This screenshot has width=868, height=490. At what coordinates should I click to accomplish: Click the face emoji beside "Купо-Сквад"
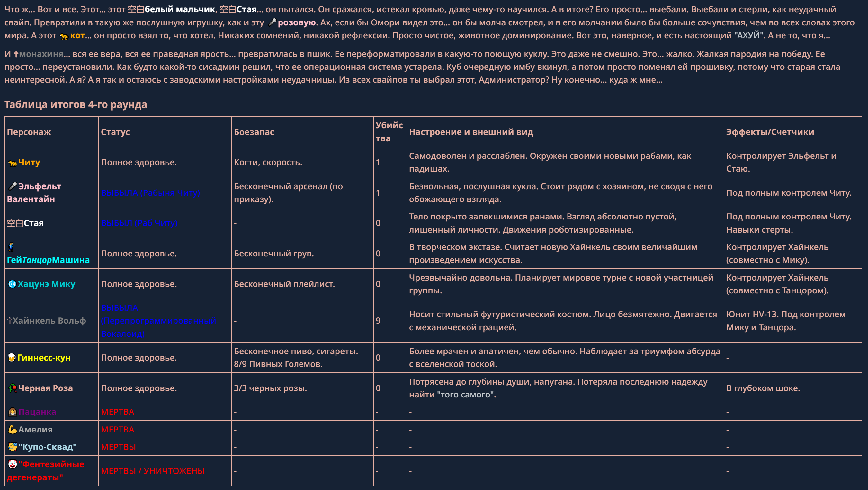13,447
